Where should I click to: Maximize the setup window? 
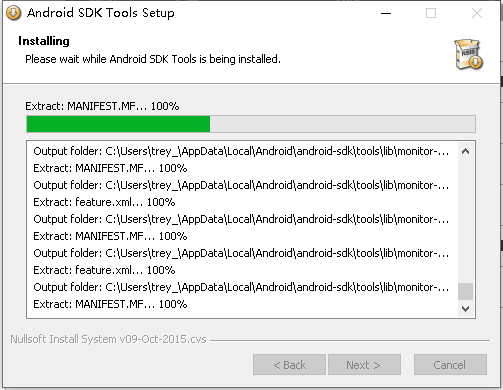tap(431, 13)
